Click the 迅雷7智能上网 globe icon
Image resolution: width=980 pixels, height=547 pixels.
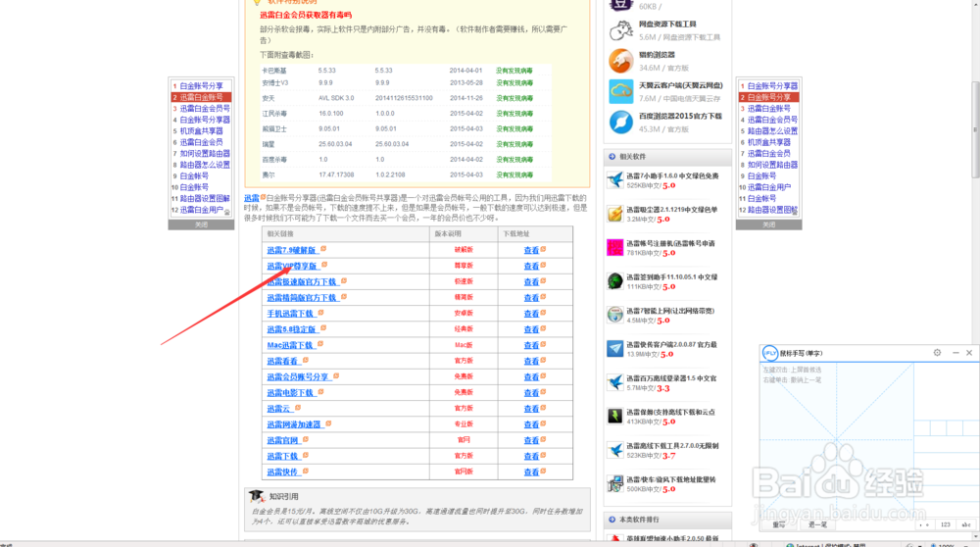pyautogui.click(x=615, y=315)
